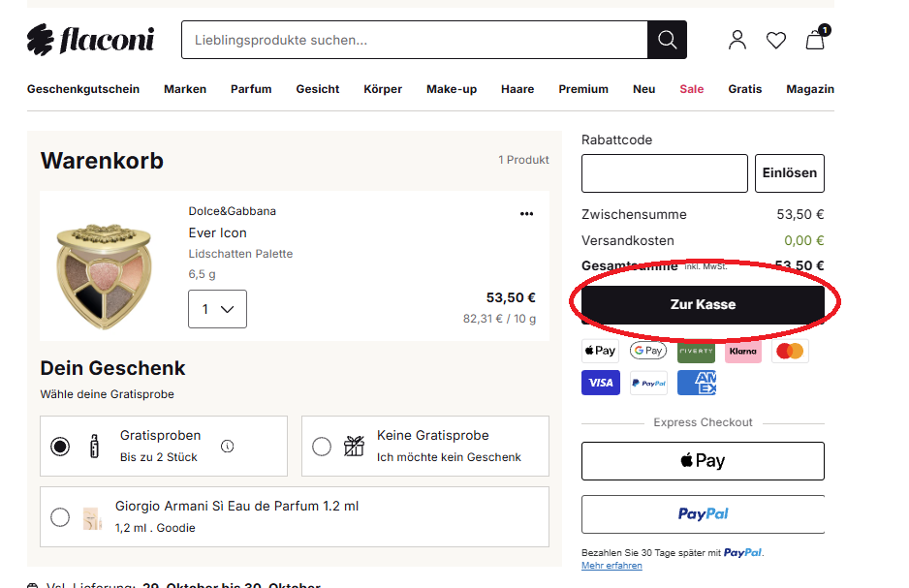Open the Premium menu
909x588 pixels.
click(x=583, y=89)
